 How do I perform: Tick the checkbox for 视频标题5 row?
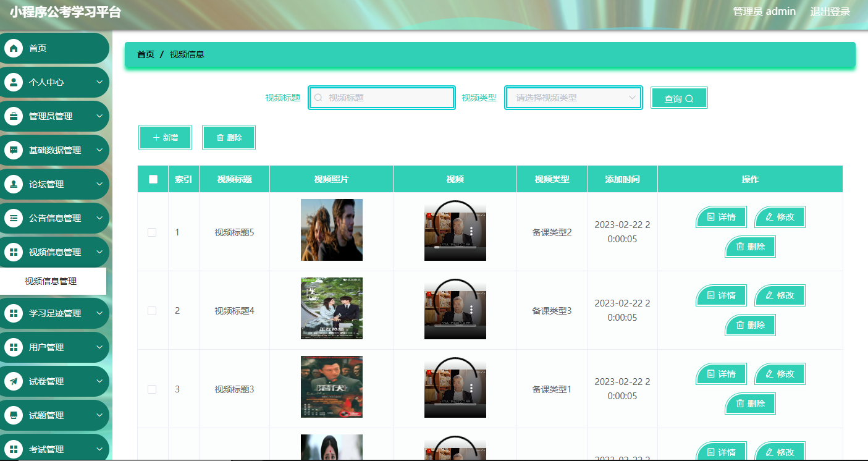[x=152, y=232]
